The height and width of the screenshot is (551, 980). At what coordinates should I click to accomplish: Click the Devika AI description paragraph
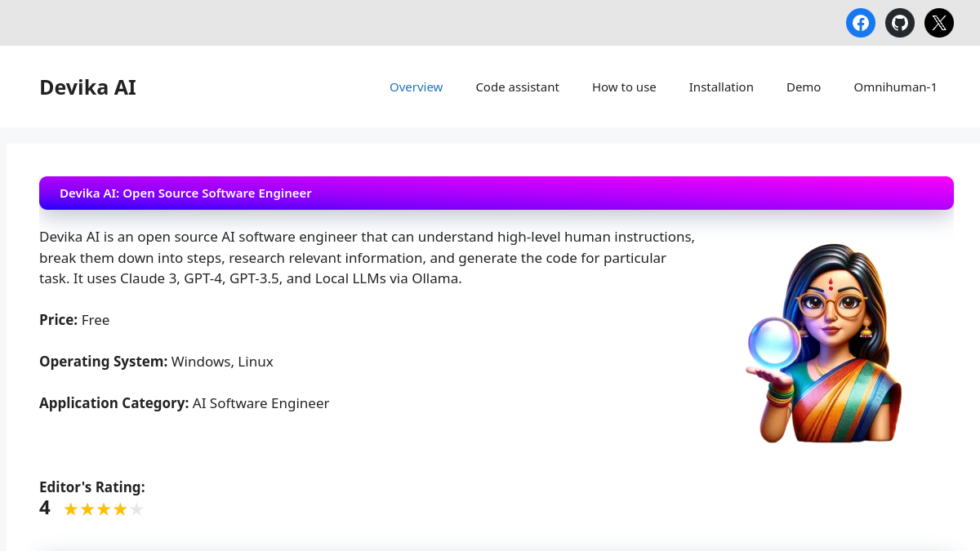(367, 258)
